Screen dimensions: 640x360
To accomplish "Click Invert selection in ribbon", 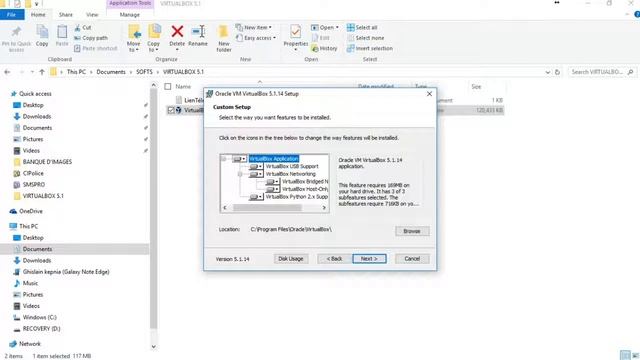I will pyautogui.click(x=370, y=48).
